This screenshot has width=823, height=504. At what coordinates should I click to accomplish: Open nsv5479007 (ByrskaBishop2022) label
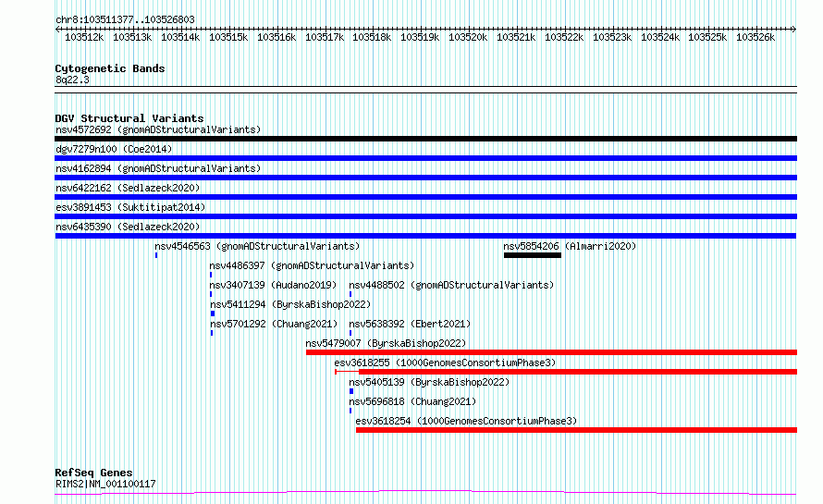pos(386,343)
